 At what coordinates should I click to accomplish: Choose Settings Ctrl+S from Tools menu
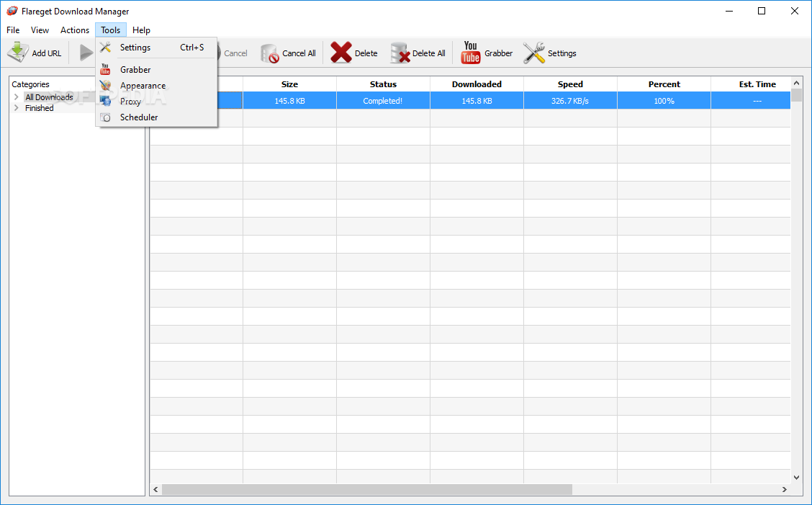point(156,47)
